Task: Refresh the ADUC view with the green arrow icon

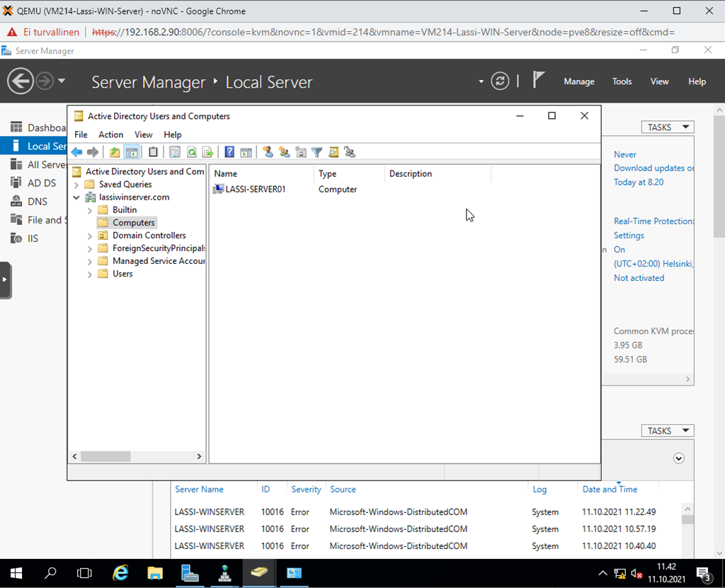Action: point(191,152)
